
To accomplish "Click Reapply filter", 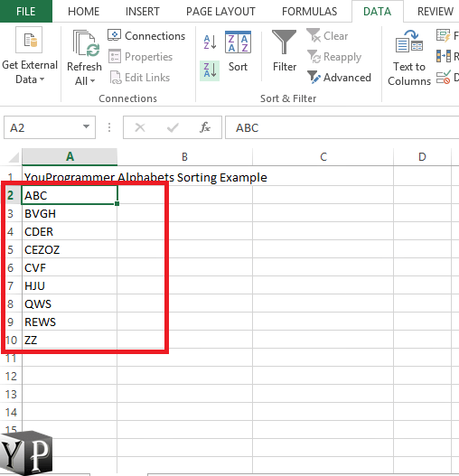I will [x=334, y=57].
